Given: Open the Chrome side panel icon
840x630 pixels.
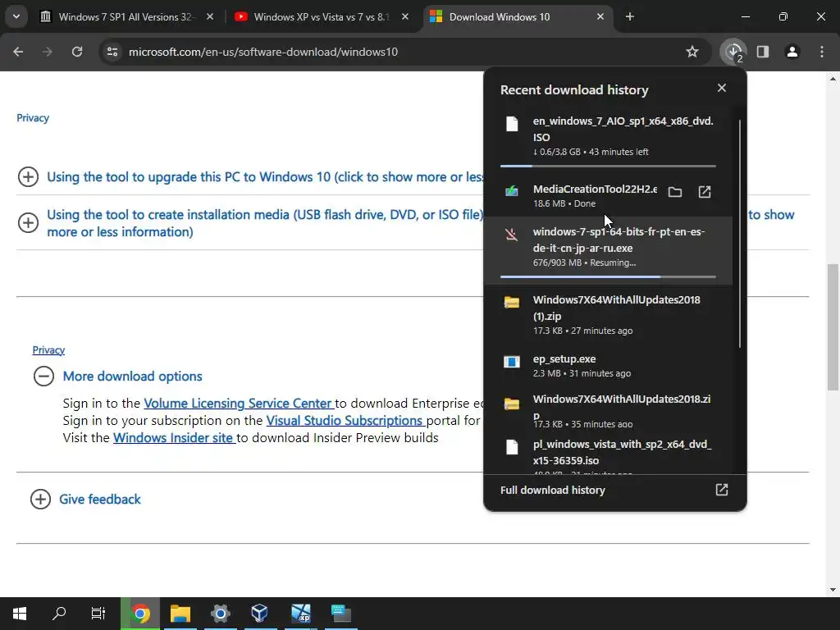Looking at the screenshot, I should point(763,52).
